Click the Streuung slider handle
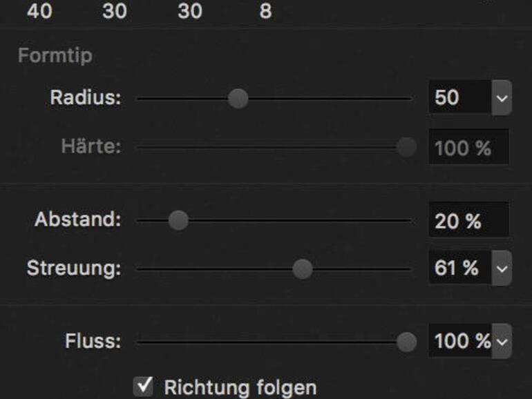 pos(302,269)
